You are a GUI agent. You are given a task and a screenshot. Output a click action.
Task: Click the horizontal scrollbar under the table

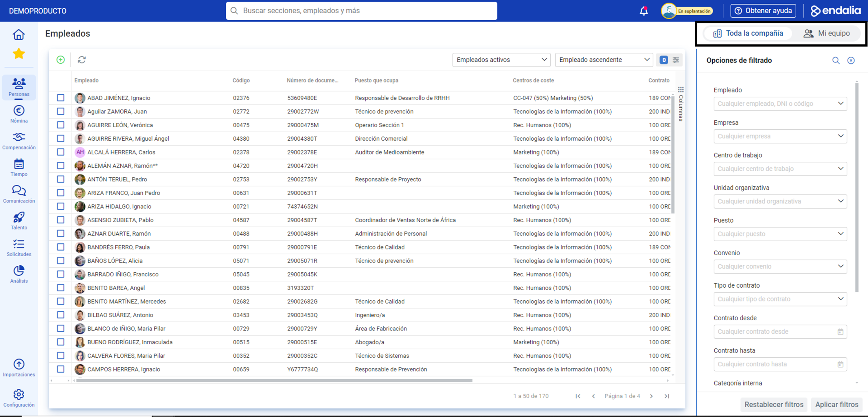(x=274, y=381)
